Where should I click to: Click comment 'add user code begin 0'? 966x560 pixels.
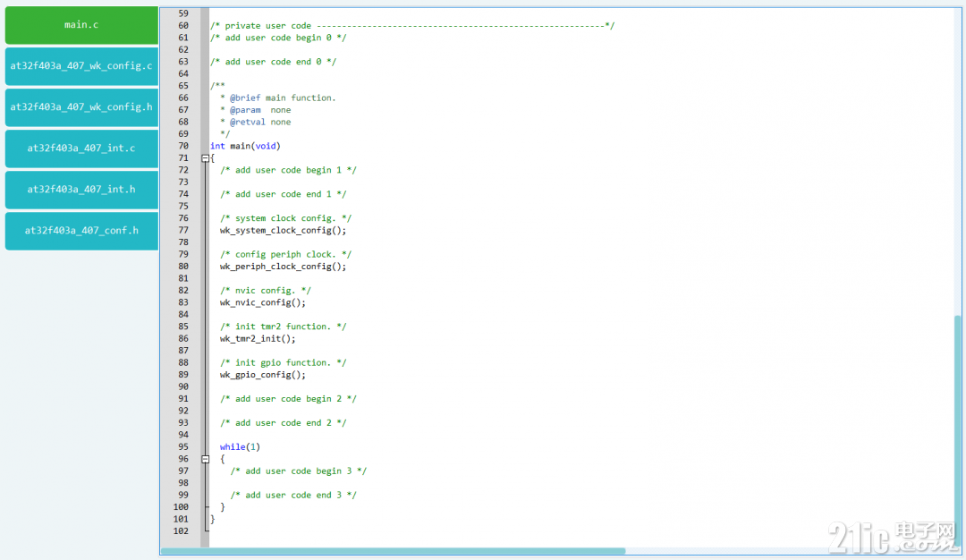pyautogui.click(x=278, y=38)
